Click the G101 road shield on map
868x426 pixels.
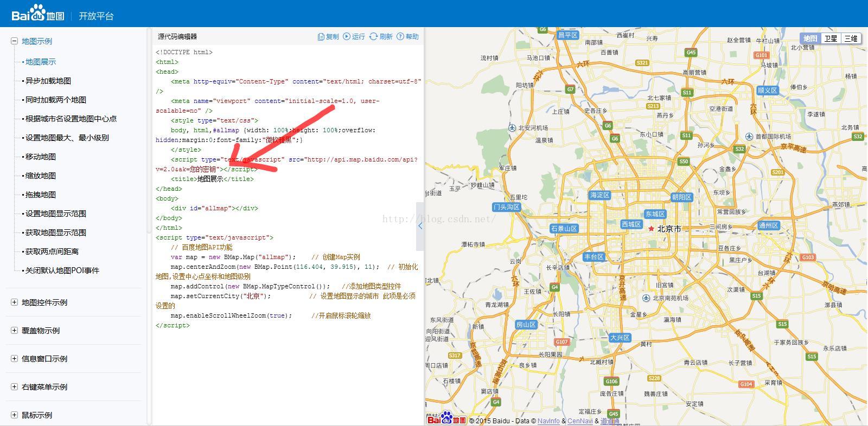pos(762,55)
